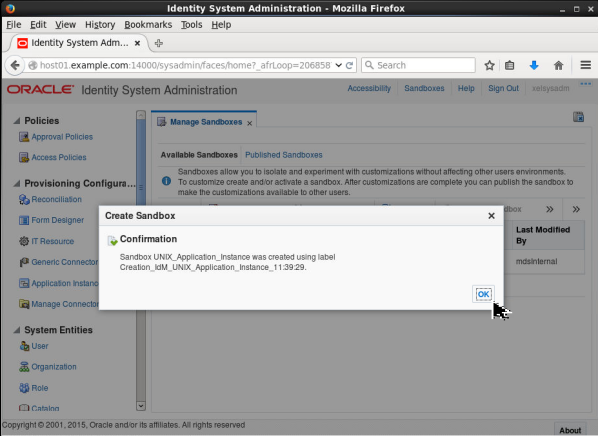Collapse the Policies section

click(x=17, y=121)
